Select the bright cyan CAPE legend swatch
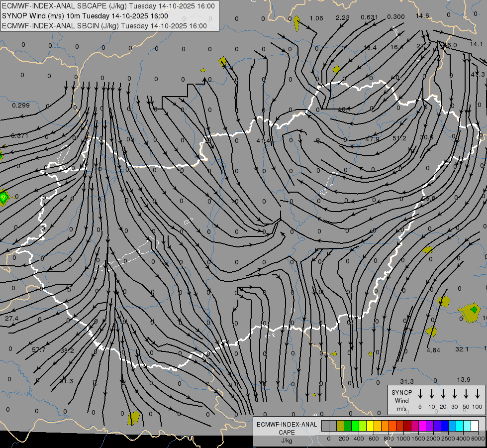The image size is (487, 448). [459, 426]
